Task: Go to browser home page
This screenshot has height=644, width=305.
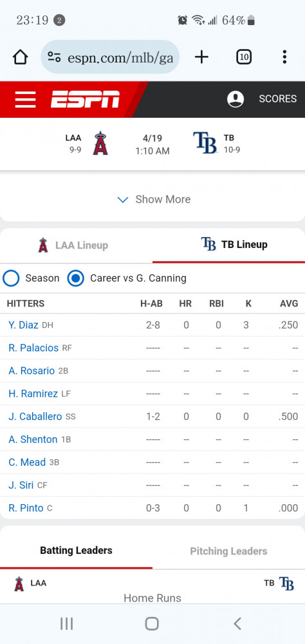Action: click(20, 57)
